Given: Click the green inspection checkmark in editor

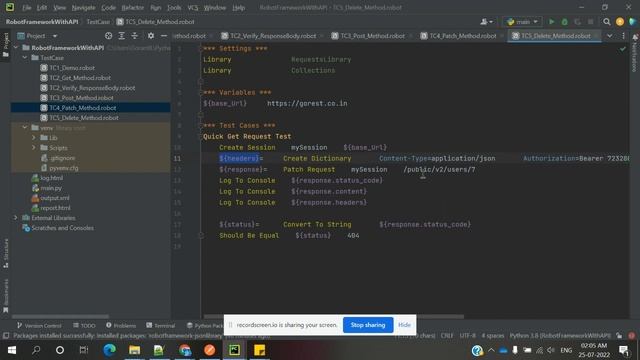Looking at the screenshot, I should pos(622,49).
